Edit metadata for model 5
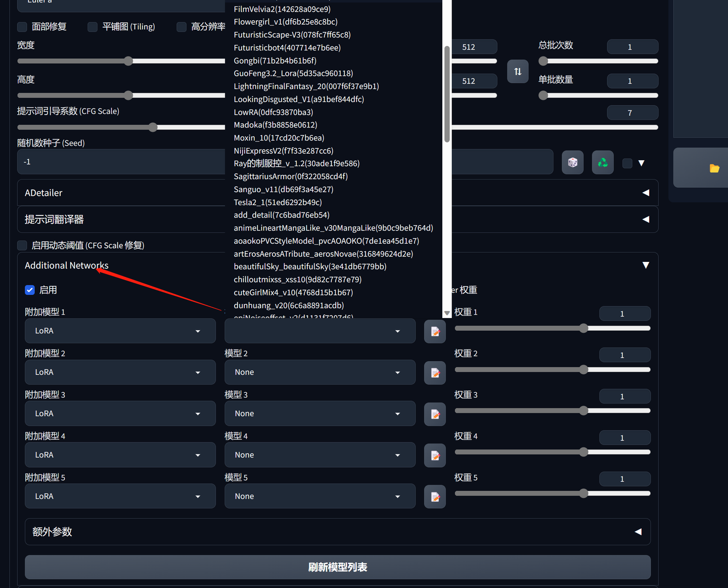This screenshot has height=588, width=728. 435,497
